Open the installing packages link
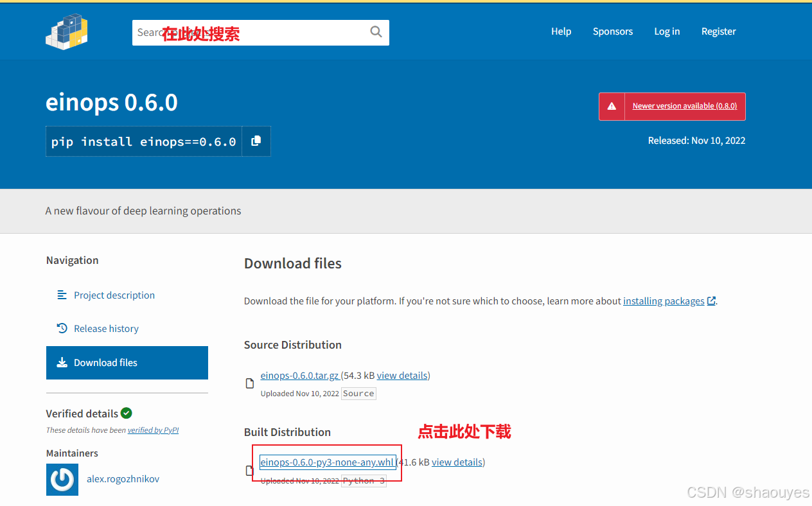The image size is (812, 506). [664, 301]
